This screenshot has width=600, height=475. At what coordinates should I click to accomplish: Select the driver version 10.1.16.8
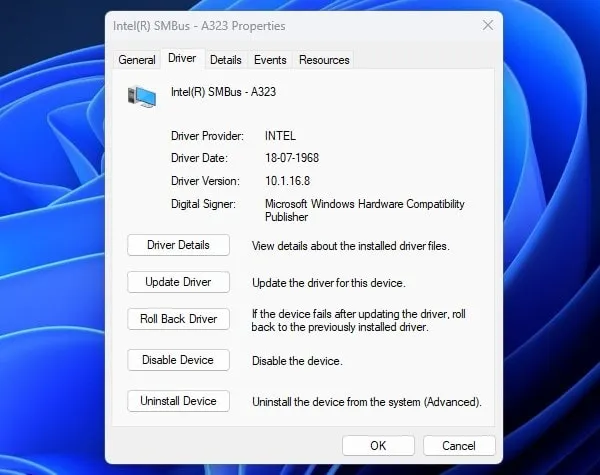pos(287,181)
